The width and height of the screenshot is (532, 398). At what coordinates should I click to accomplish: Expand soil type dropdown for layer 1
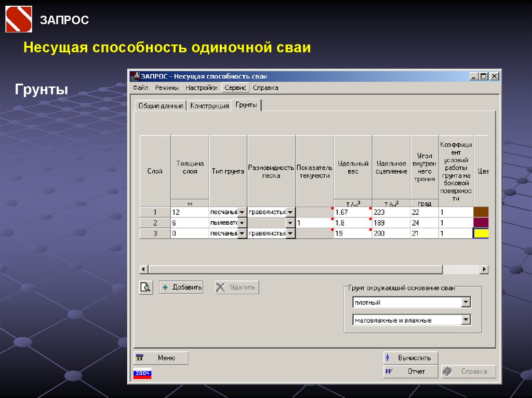point(242,212)
